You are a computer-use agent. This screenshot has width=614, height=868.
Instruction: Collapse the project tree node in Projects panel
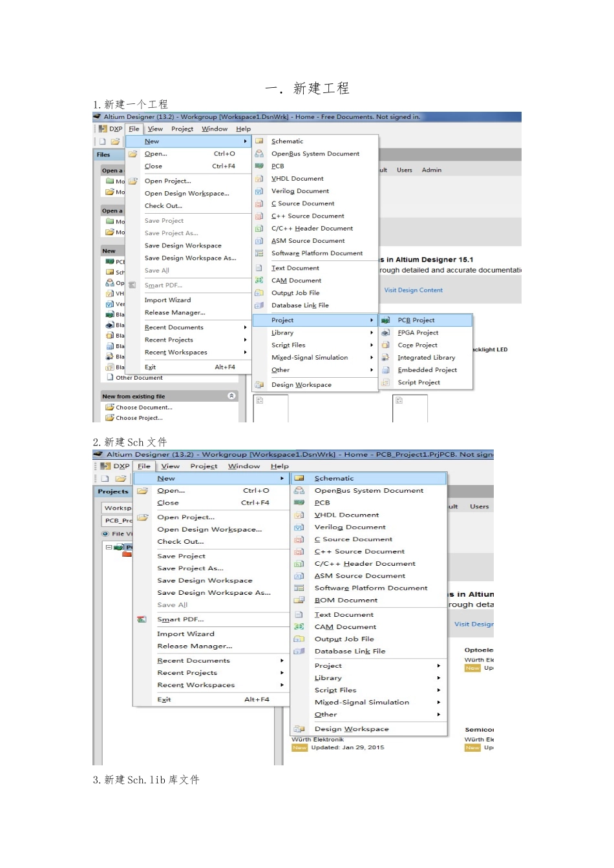coord(109,547)
